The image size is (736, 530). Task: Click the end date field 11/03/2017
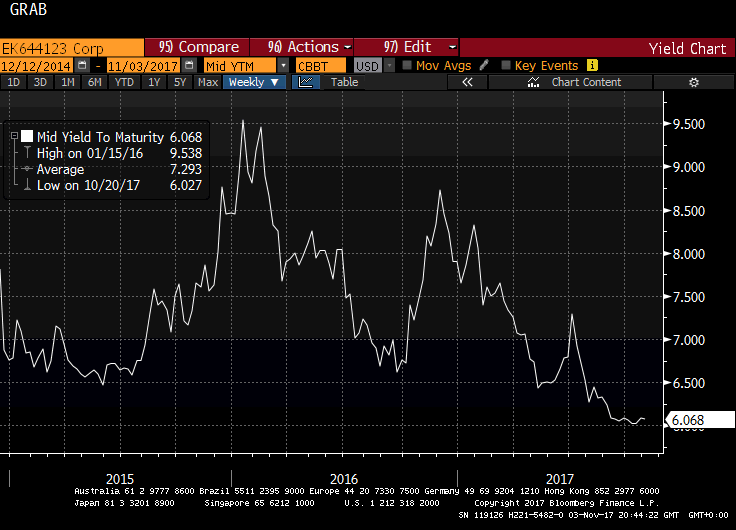(144, 66)
